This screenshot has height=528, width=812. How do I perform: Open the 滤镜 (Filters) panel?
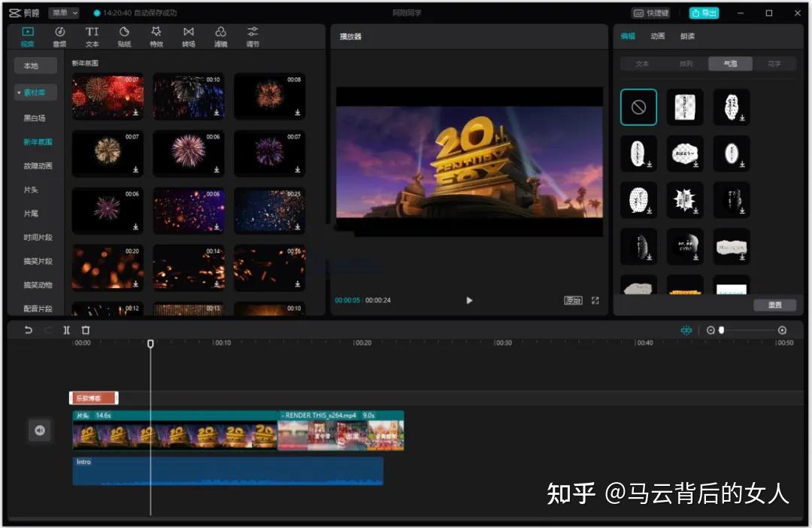(220, 36)
